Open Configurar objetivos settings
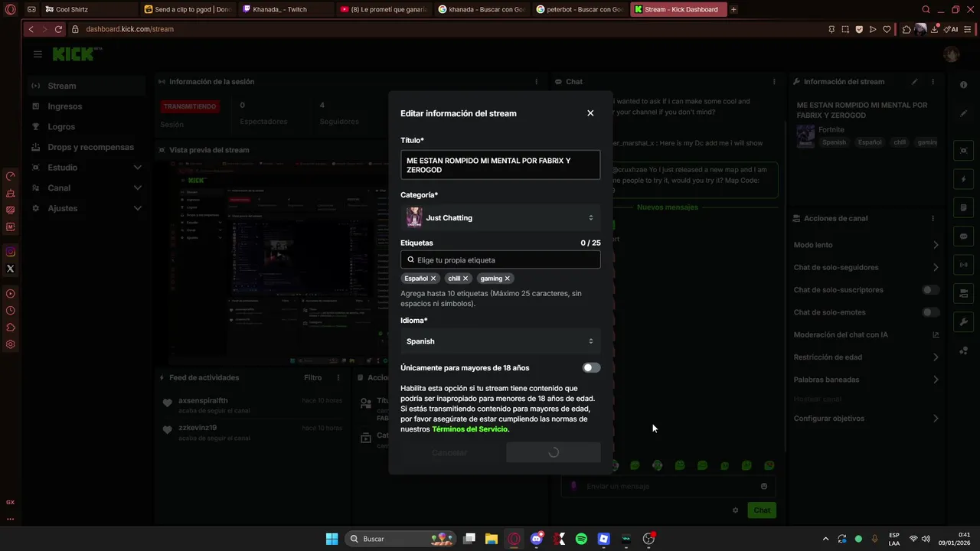The width and height of the screenshot is (980, 551). (866, 419)
